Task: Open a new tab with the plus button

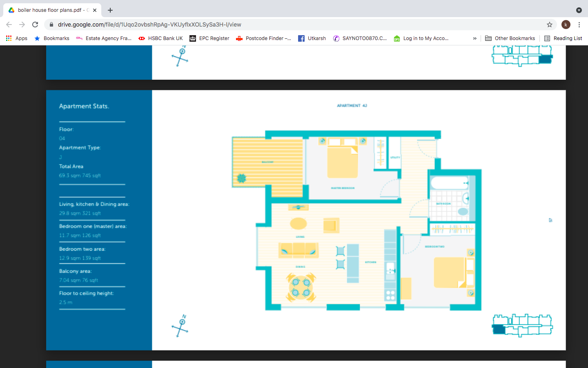Action: pos(110,10)
